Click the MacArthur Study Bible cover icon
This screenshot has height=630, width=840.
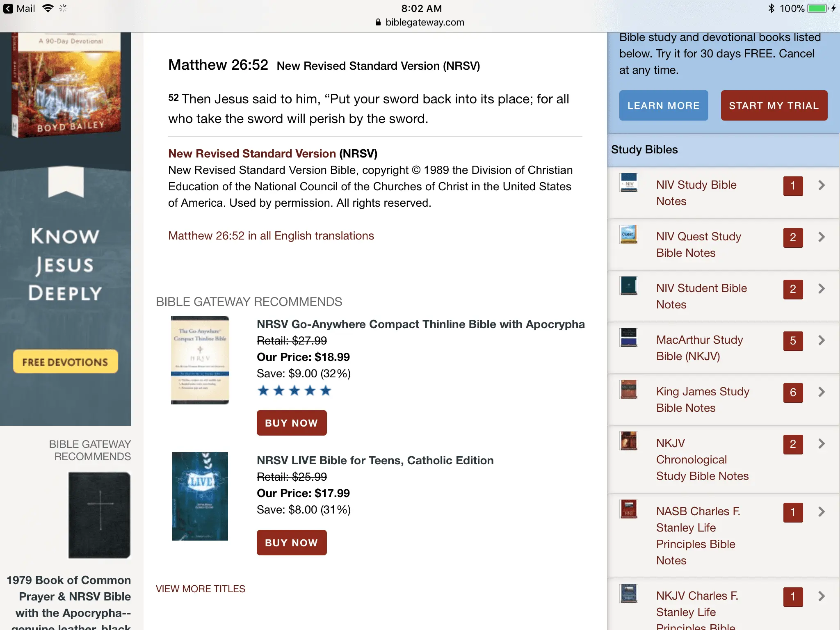pyautogui.click(x=629, y=338)
